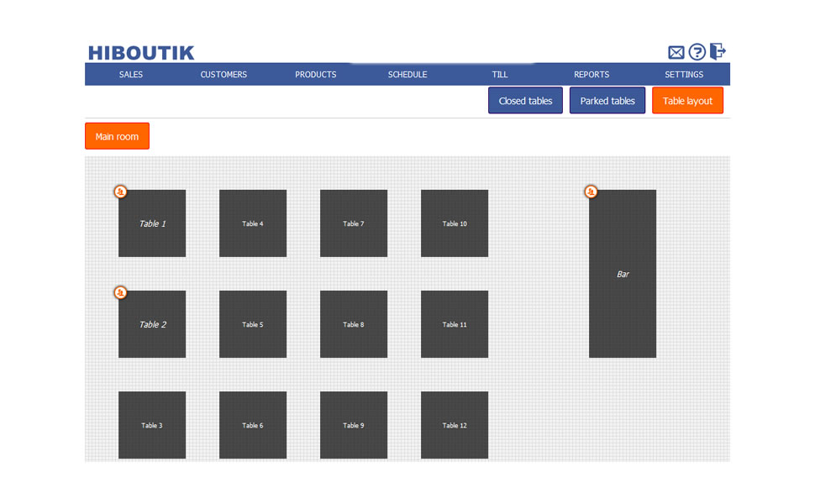The height and width of the screenshot is (504, 815).
Task: Select Till in the navigation bar
Action: coord(500,75)
